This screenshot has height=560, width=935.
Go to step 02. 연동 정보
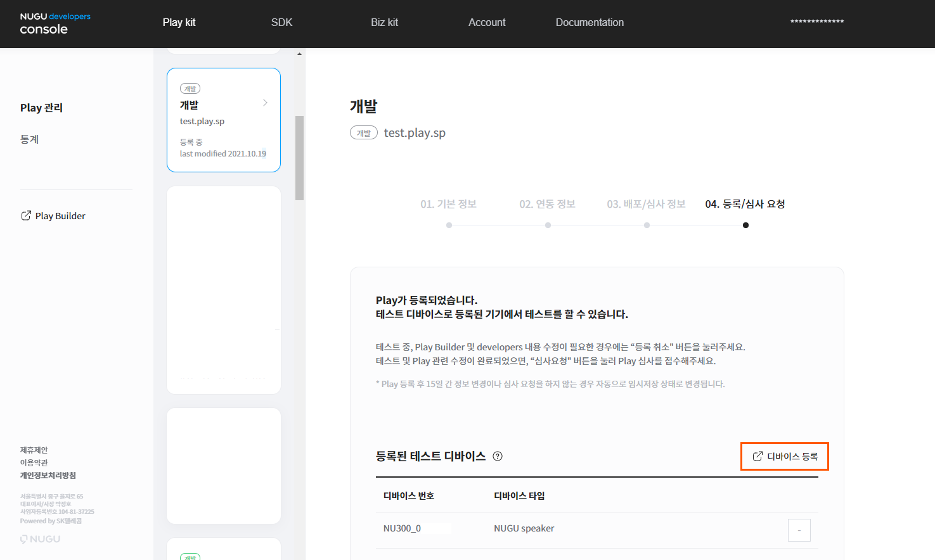547,204
